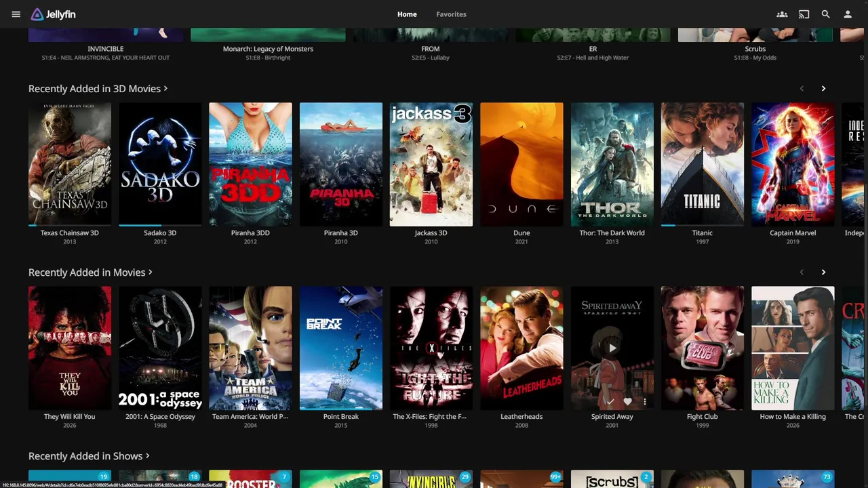Click the Texas Chainsaw 3D progress bar
The height and width of the screenshot is (488, 868).
[x=70, y=225]
